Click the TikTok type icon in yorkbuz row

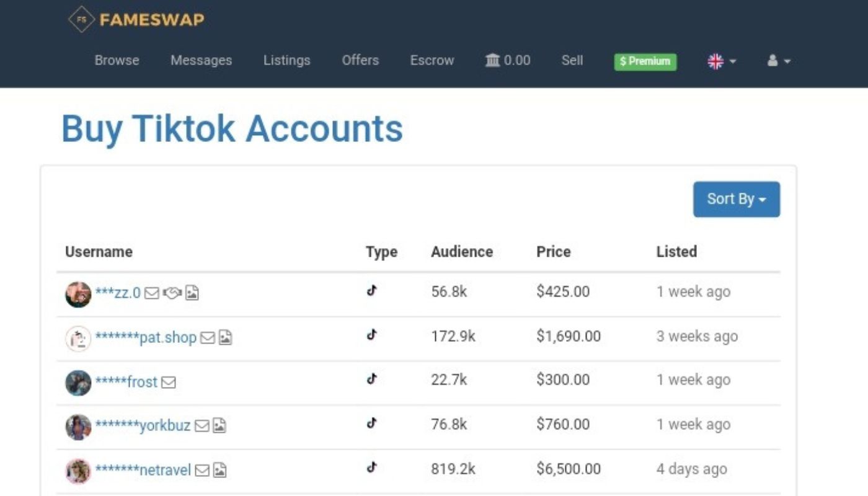[371, 423]
